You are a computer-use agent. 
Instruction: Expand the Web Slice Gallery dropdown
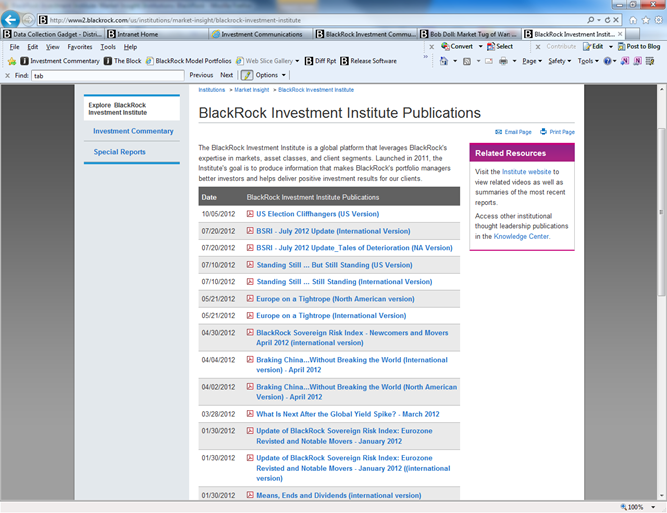[x=297, y=61]
